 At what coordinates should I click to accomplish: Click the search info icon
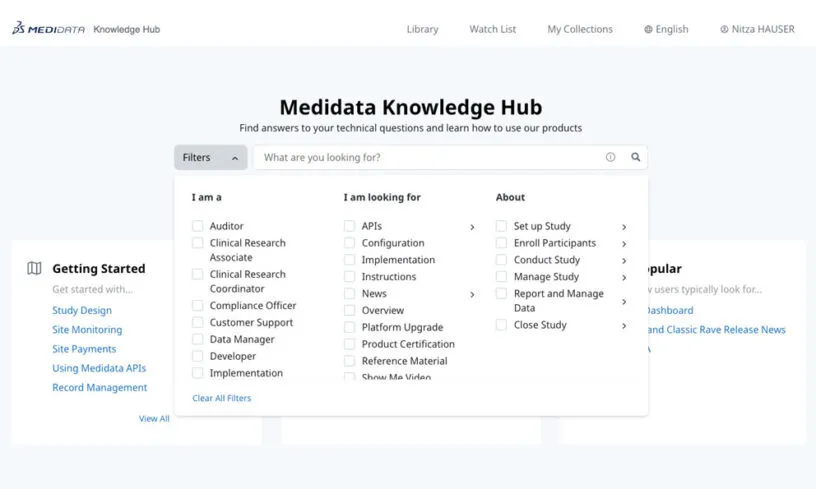pyautogui.click(x=610, y=157)
